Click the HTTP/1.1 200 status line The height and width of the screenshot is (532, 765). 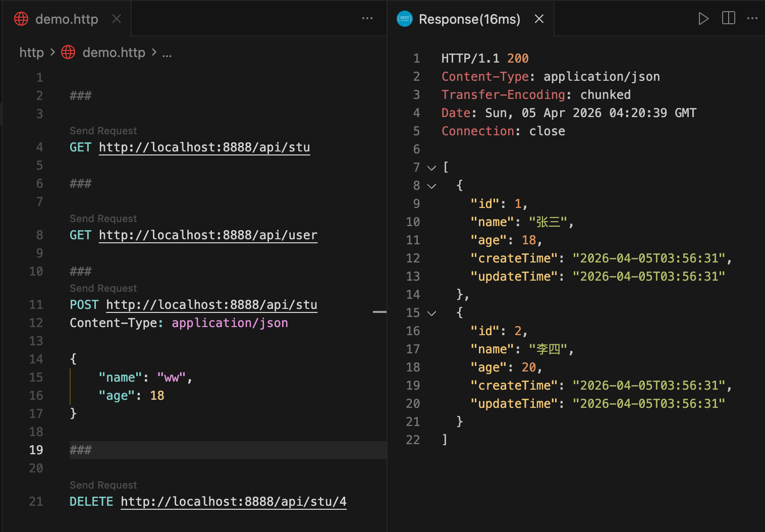485,59
